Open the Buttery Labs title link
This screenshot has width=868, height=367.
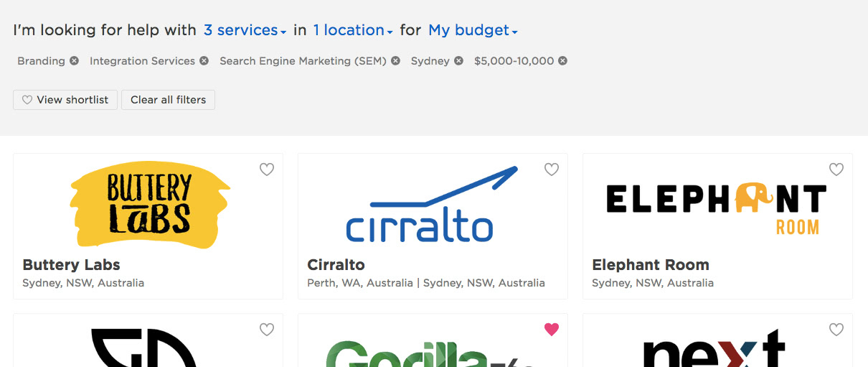[x=72, y=264]
